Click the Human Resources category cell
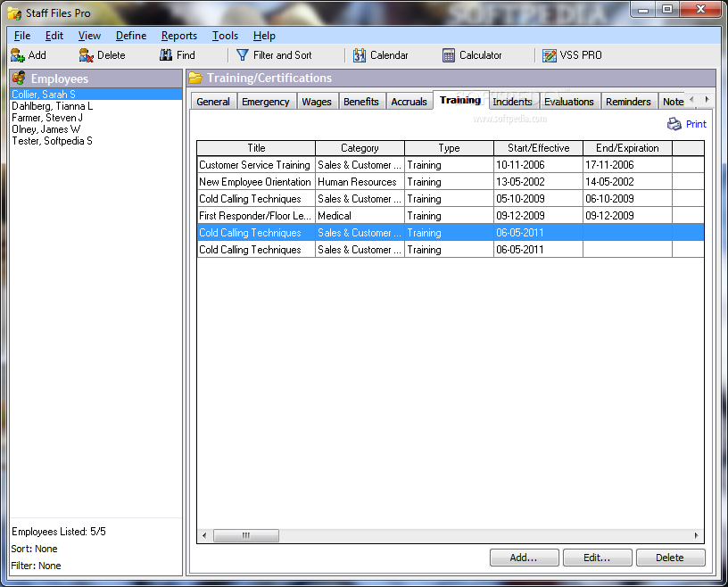This screenshot has width=728, height=587. 360,182
